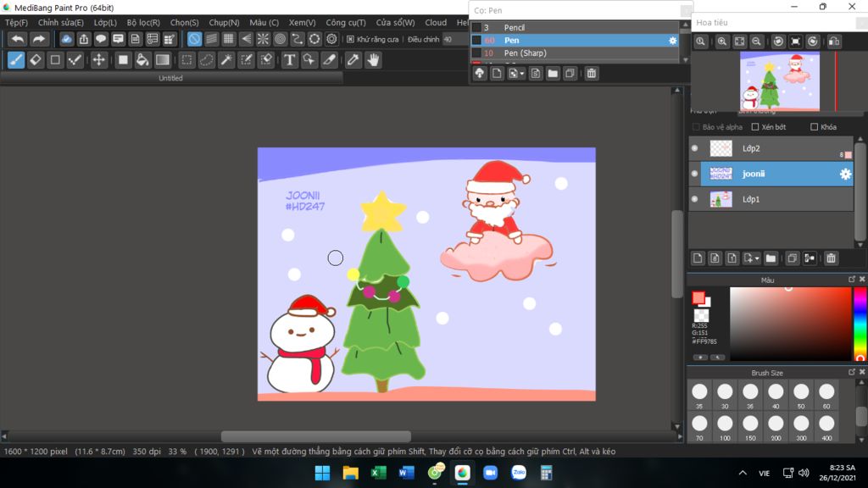Click the foreground red color swatch
868x488 pixels.
pyautogui.click(x=698, y=297)
